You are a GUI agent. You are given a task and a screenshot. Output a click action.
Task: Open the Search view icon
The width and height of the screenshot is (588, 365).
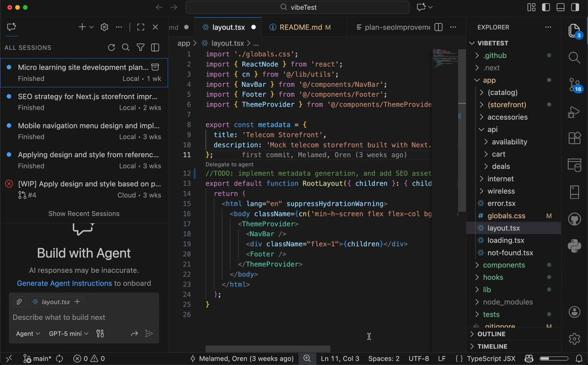click(574, 57)
